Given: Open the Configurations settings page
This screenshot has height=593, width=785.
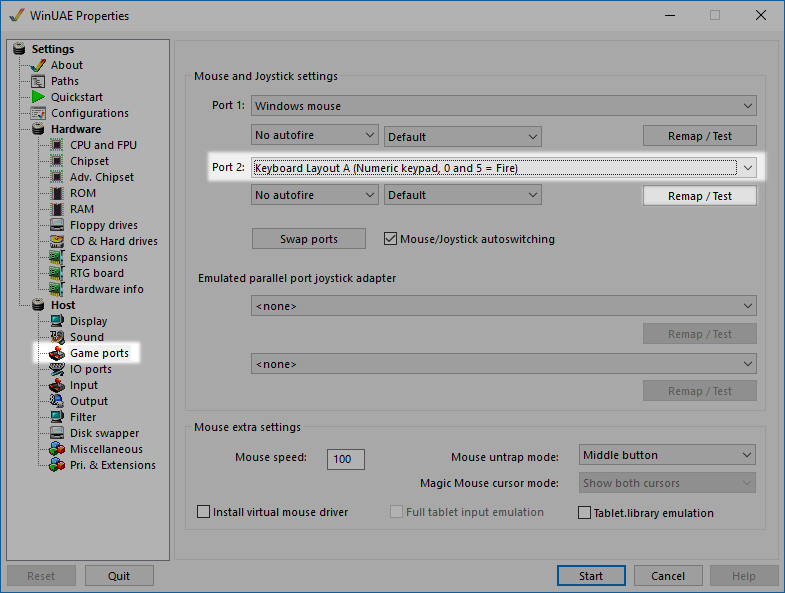Looking at the screenshot, I should tap(89, 113).
